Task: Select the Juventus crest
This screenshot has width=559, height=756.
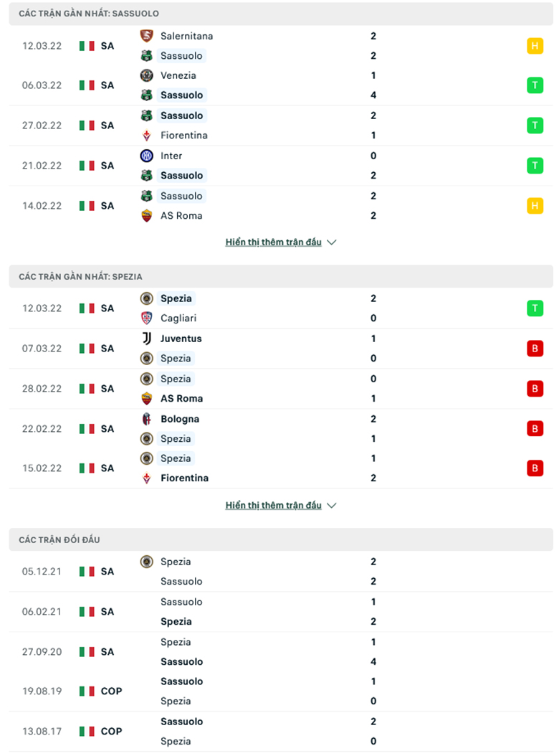Action: (x=147, y=339)
